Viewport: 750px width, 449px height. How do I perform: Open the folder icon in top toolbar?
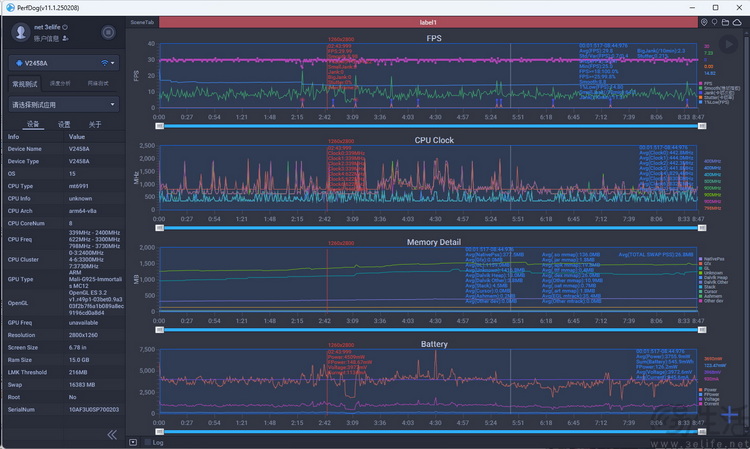(726, 22)
